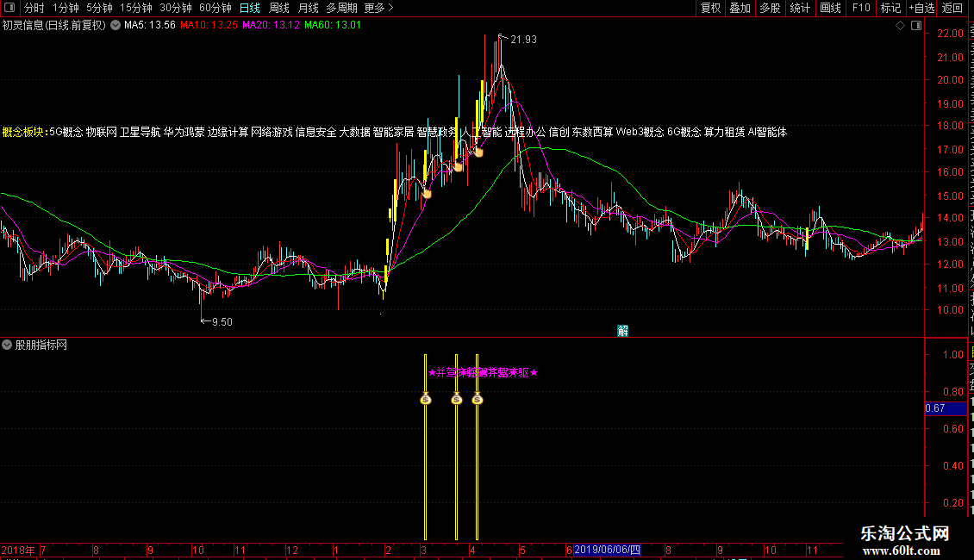Click the MA20: 13.12 indicator label

[271, 25]
